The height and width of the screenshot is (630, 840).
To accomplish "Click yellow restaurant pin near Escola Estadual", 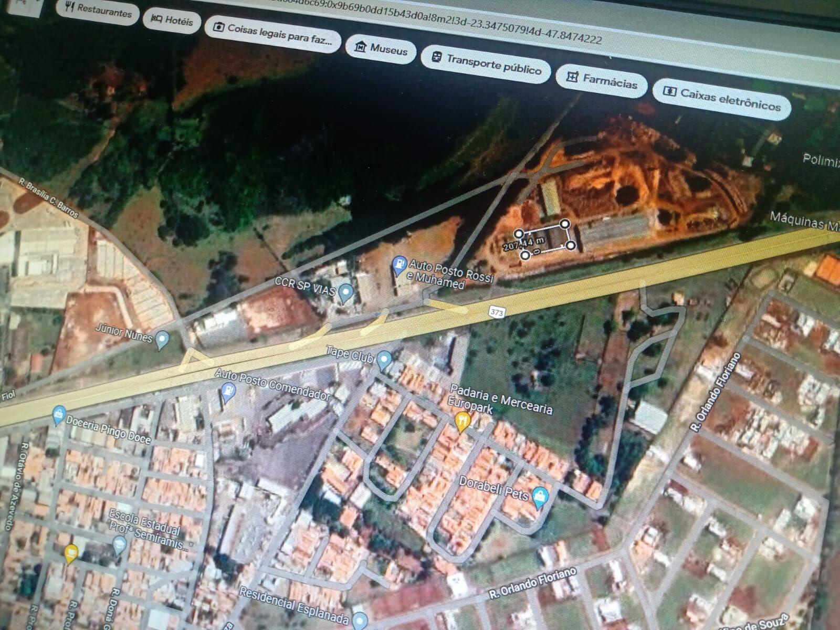I will (x=71, y=553).
